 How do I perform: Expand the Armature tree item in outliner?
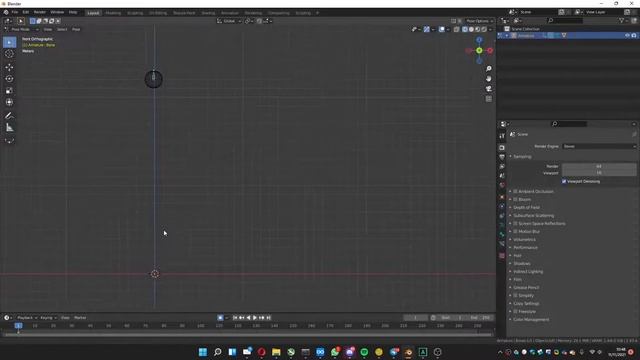[x=507, y=36]
